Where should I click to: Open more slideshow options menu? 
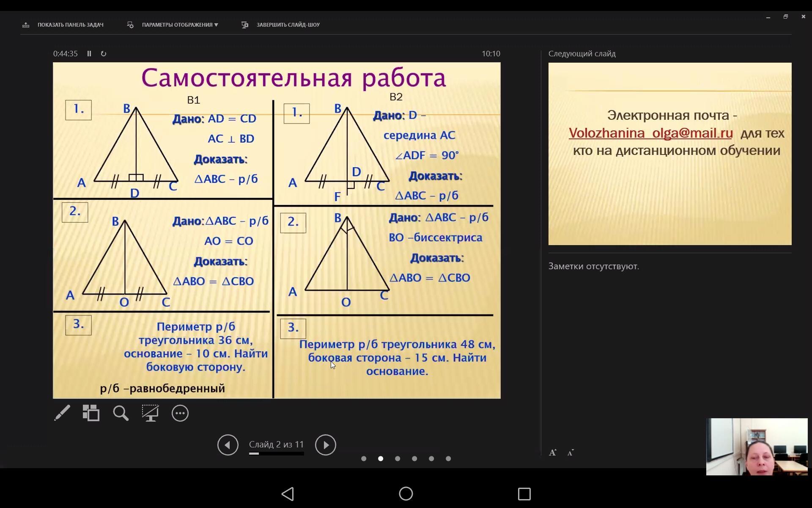tap(180, 413)
